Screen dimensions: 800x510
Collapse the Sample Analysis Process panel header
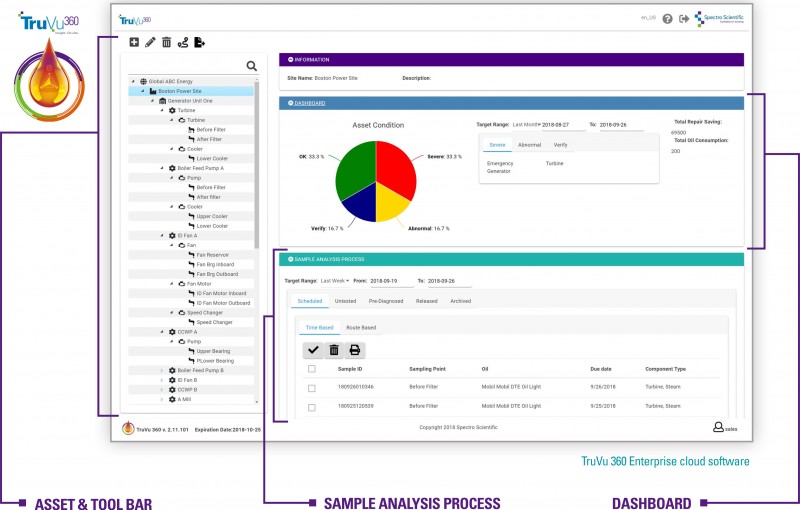coord(511,259)
